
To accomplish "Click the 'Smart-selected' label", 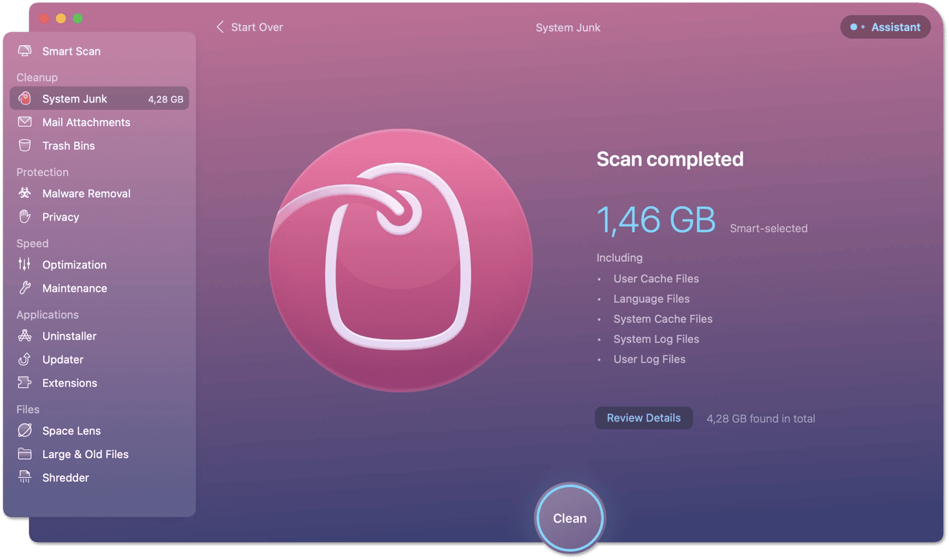I will tap(768, 228).
